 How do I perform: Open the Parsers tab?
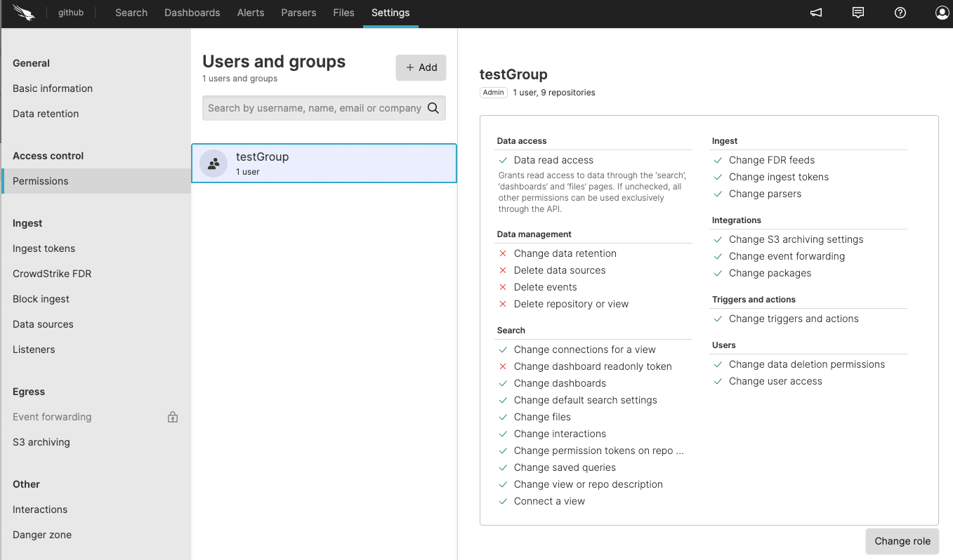click(298, 12)
